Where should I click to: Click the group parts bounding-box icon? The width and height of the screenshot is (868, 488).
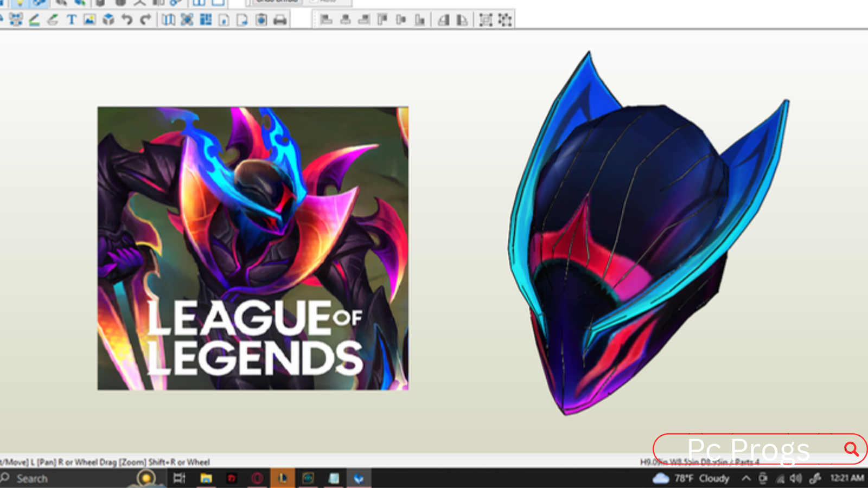pyautogui.click(x=486, y=20)
